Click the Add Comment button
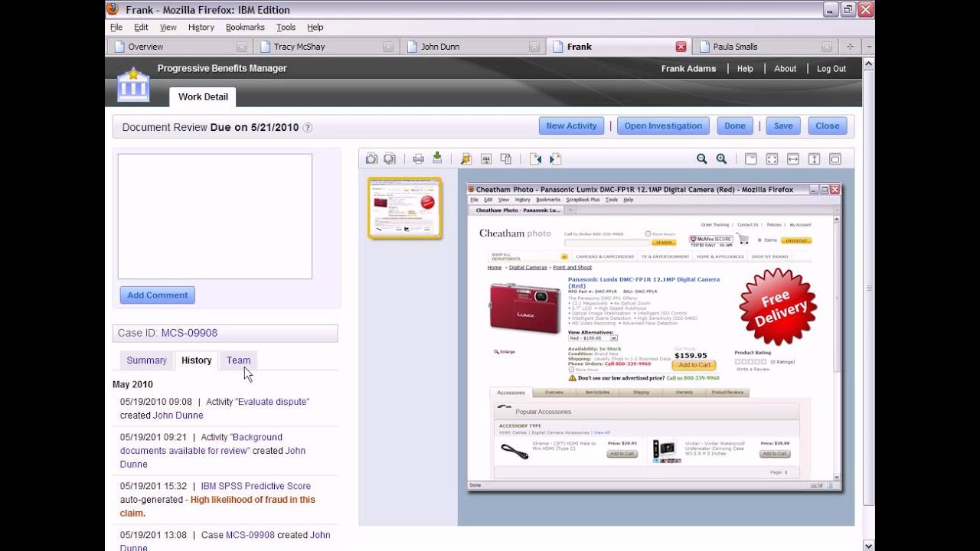The width and height of the screenshot is (980, 551). click(158, 295)
